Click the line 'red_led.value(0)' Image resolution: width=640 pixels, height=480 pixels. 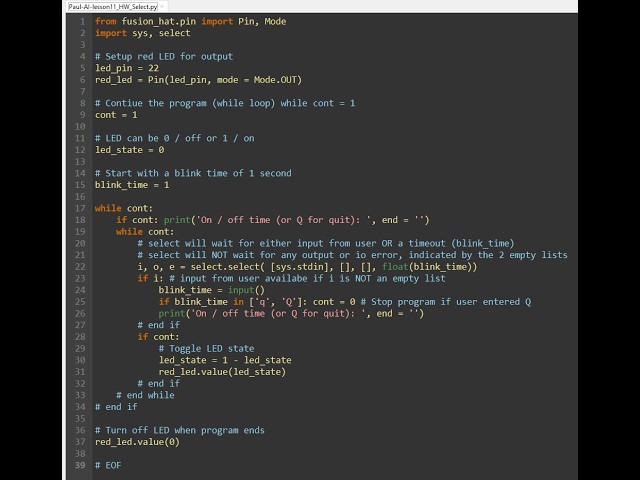tap(137, 442)
